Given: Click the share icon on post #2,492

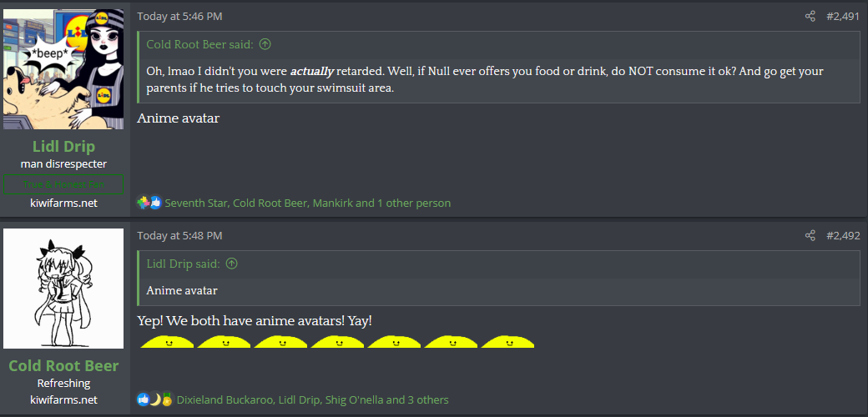Looking at the screenshot, I should point(810,236).
